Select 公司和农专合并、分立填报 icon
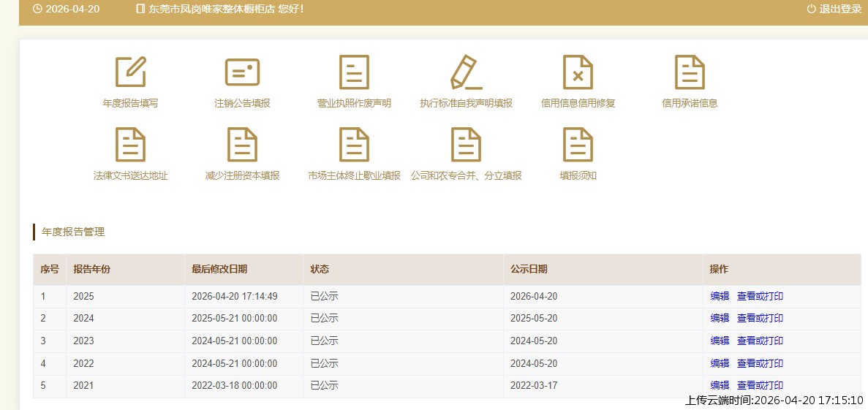Screen dimensions: 868x410 (466, 145)
